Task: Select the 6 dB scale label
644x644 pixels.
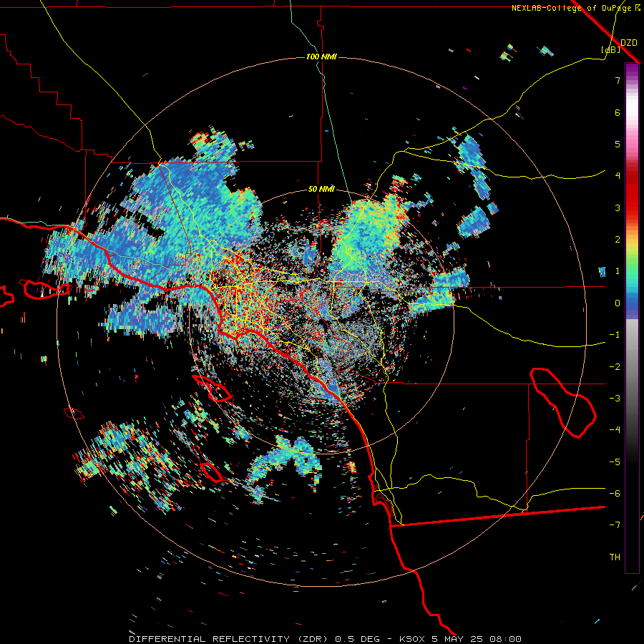Action: tap(618, 112)
